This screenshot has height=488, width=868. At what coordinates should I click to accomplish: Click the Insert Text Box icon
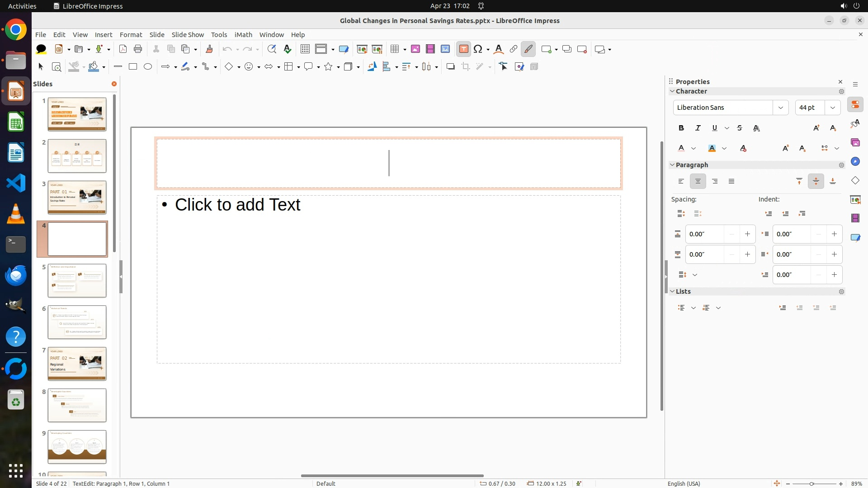(x=463, y=49)
